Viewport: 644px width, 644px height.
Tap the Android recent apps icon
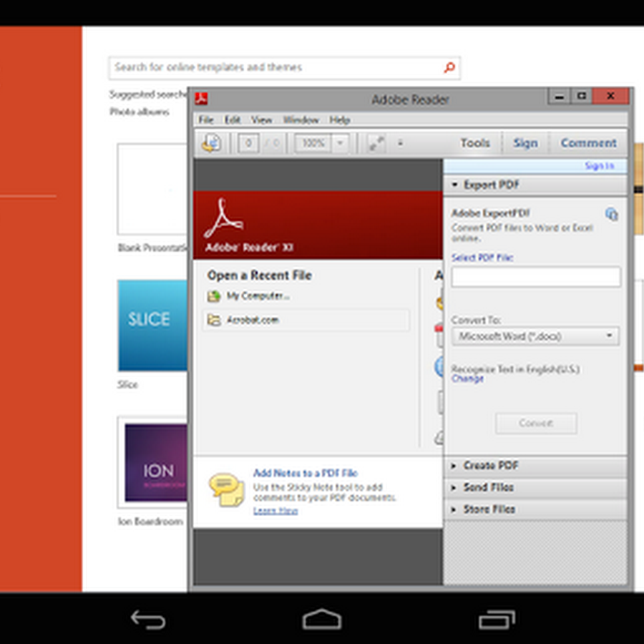497,620
